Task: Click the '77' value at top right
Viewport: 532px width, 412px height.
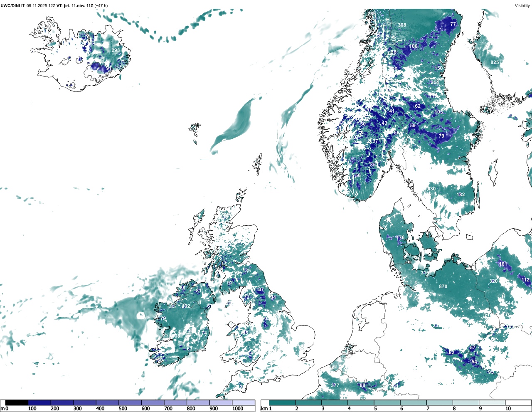Action: click(453, 24)
